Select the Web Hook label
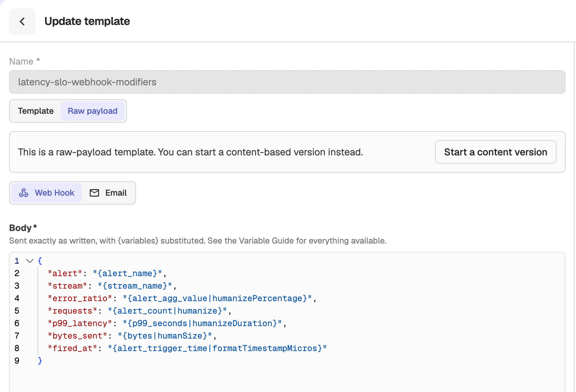 [55, 193]
